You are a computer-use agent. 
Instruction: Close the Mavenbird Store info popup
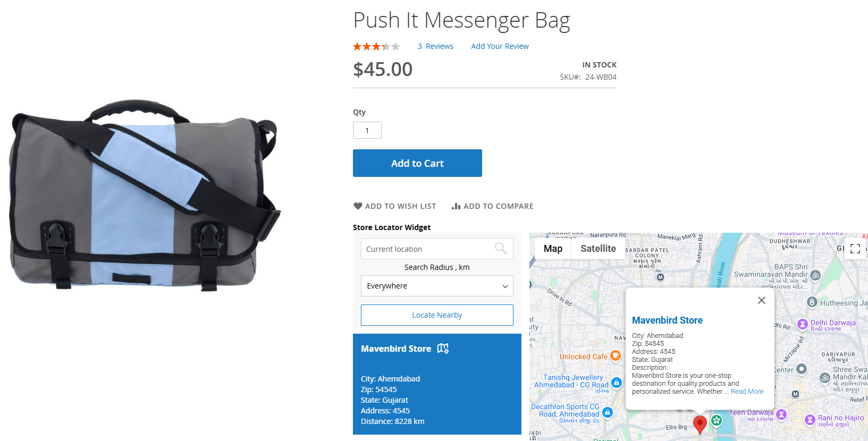click(761, 300)
